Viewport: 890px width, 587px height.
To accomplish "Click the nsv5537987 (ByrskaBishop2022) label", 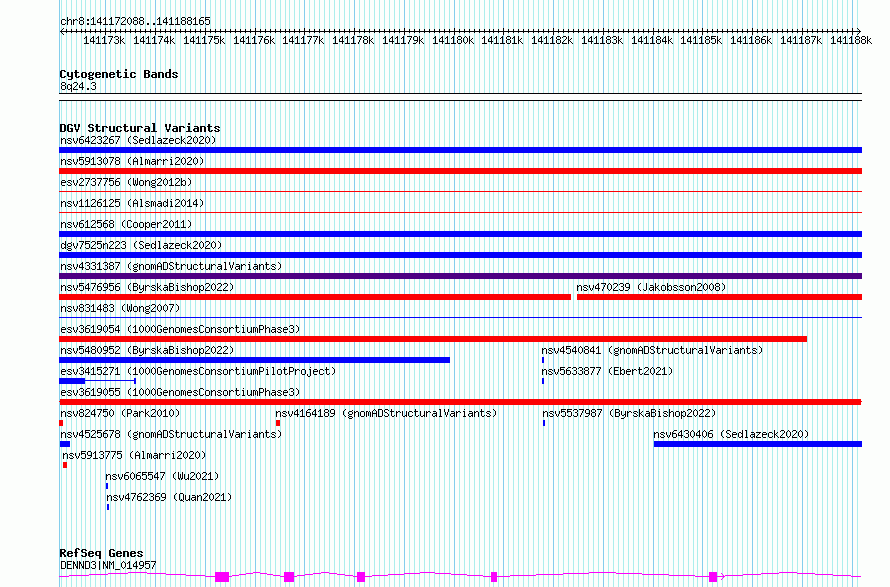I will click(629, 413).
